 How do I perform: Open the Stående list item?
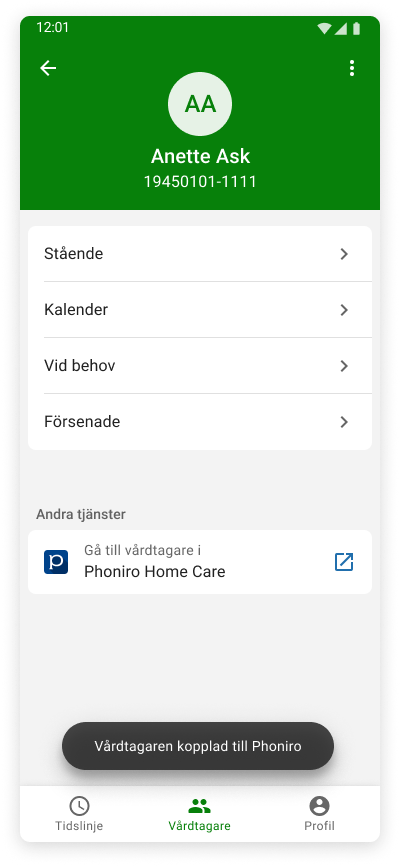[200, 254]
